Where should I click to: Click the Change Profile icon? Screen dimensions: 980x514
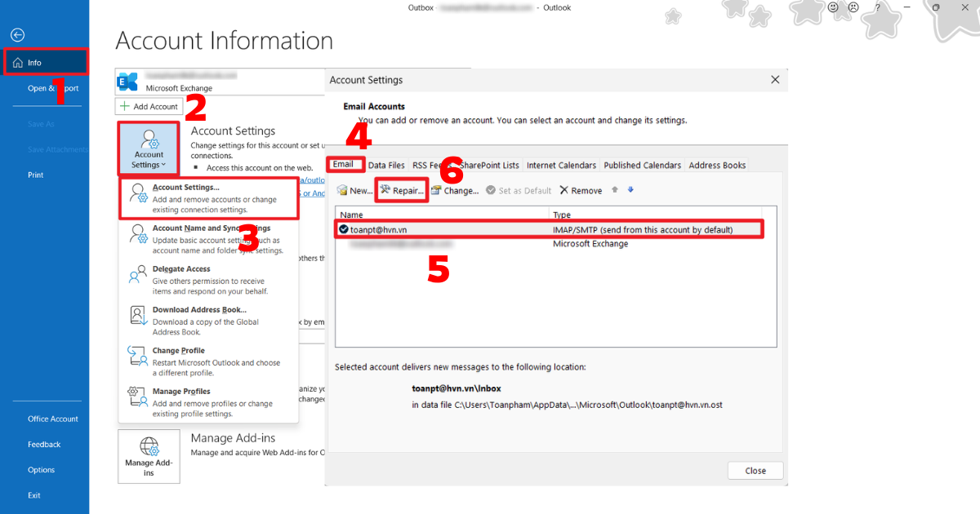pyautogui.click(x=137, y=357)
